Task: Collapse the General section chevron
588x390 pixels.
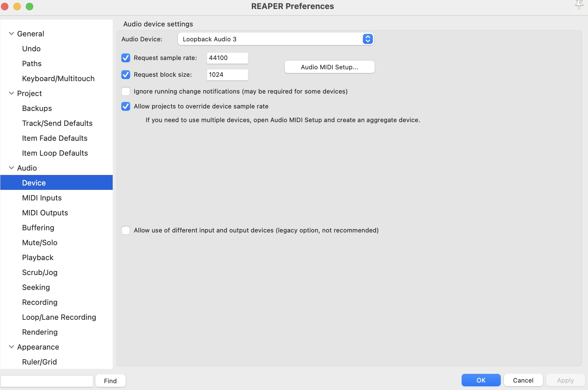Action: 11,34
